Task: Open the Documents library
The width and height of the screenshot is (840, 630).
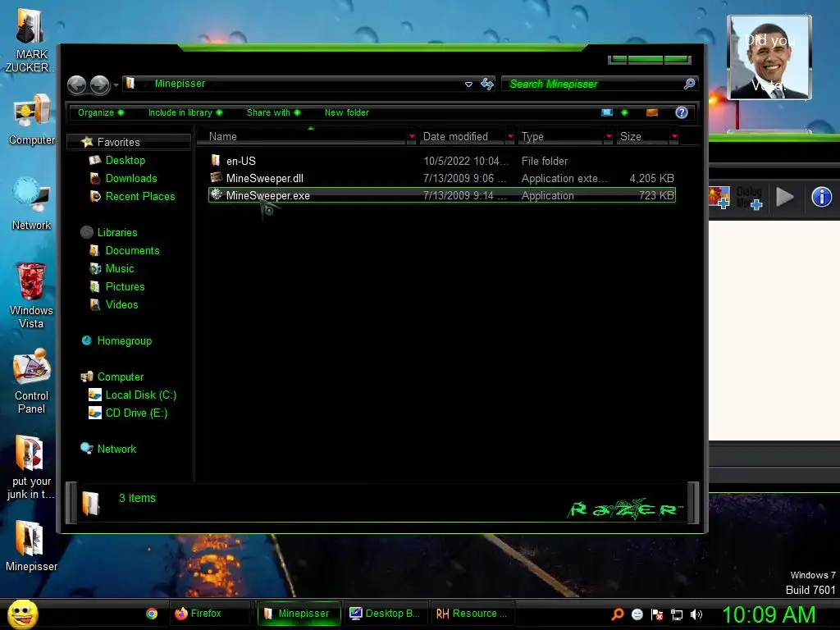Action: [x=132, y=251]
